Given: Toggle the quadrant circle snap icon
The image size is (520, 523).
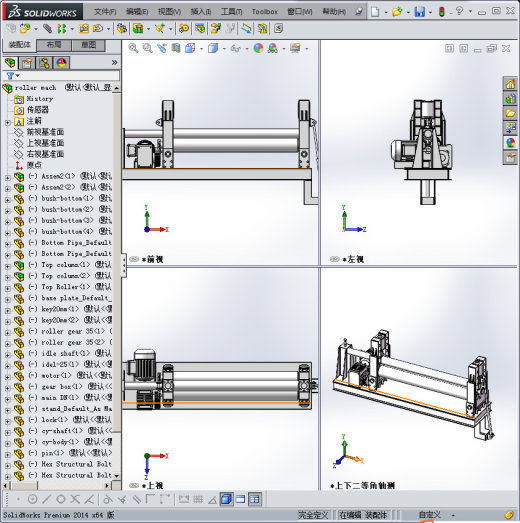Looking at the screenshot, I should point(61,499).
